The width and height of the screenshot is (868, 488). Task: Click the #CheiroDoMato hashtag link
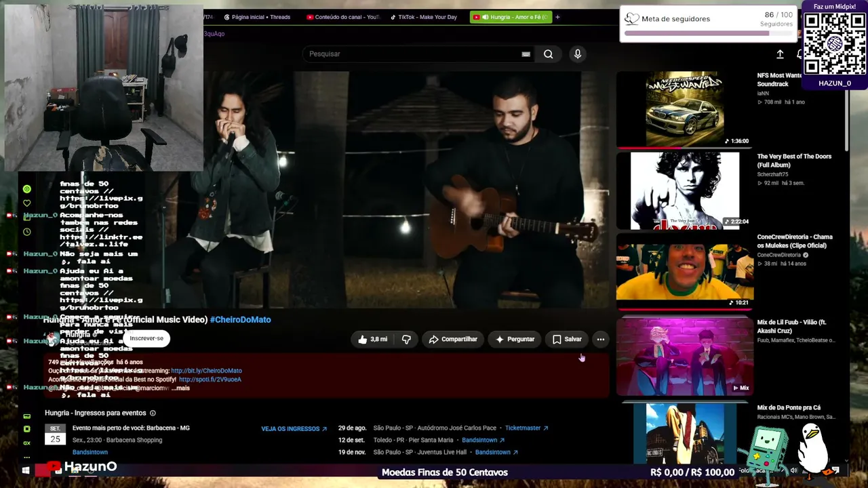click(x=240, y=320)
